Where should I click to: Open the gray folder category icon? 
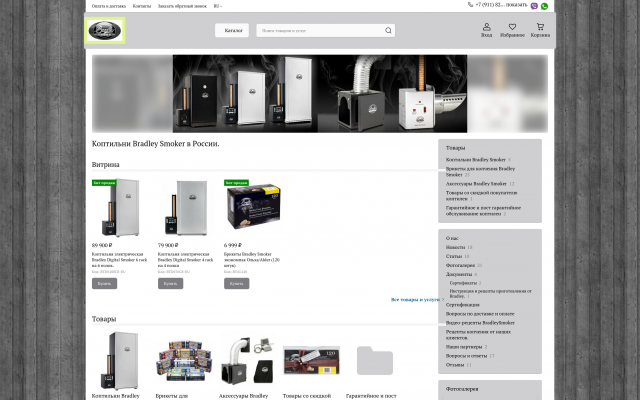[375, 360]
